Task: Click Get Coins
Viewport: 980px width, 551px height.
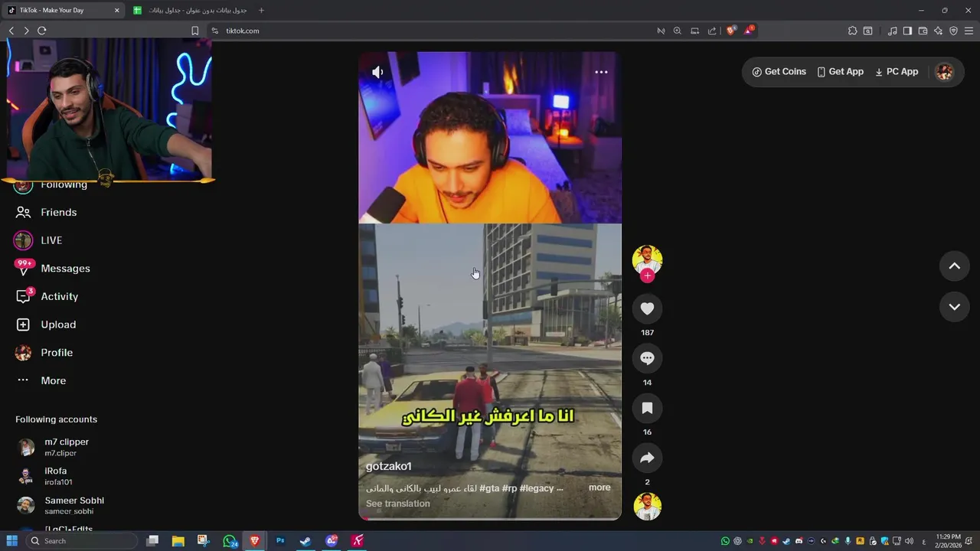Action: pyautogui.click(x=779, y=72)
